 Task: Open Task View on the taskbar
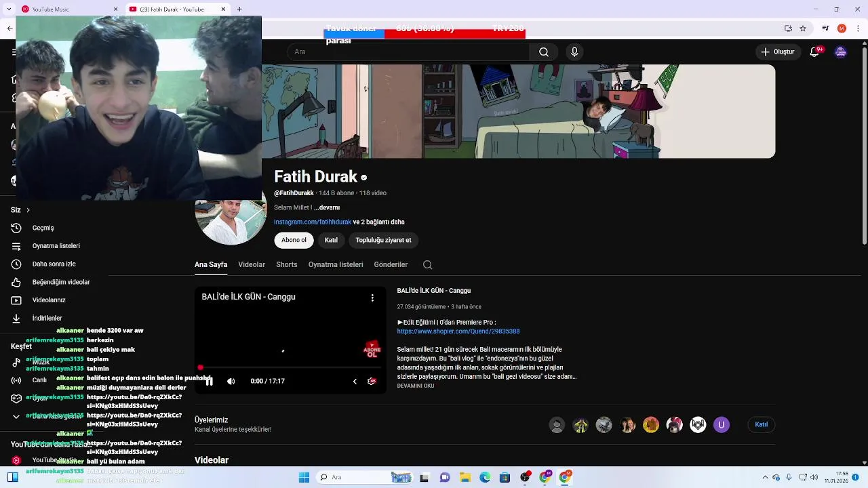tap(425, 477)
